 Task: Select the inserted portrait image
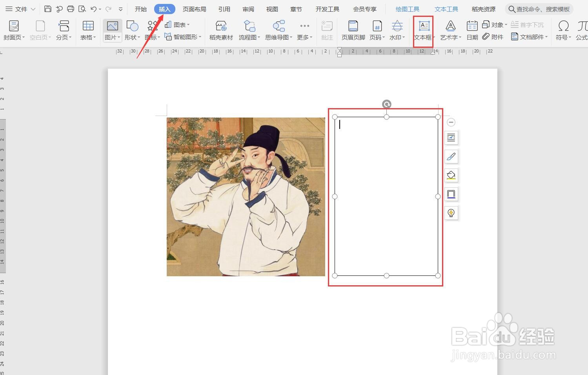pos(246,197)
